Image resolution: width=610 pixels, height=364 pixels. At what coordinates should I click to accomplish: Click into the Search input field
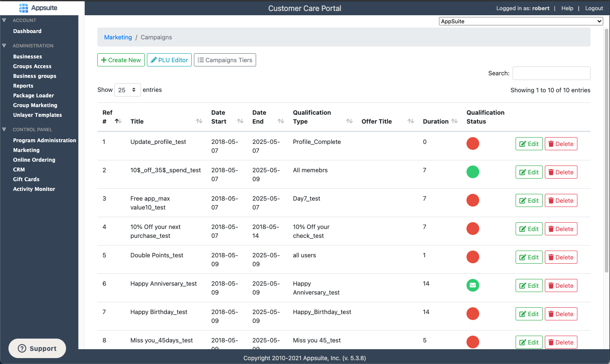point(551,73)
